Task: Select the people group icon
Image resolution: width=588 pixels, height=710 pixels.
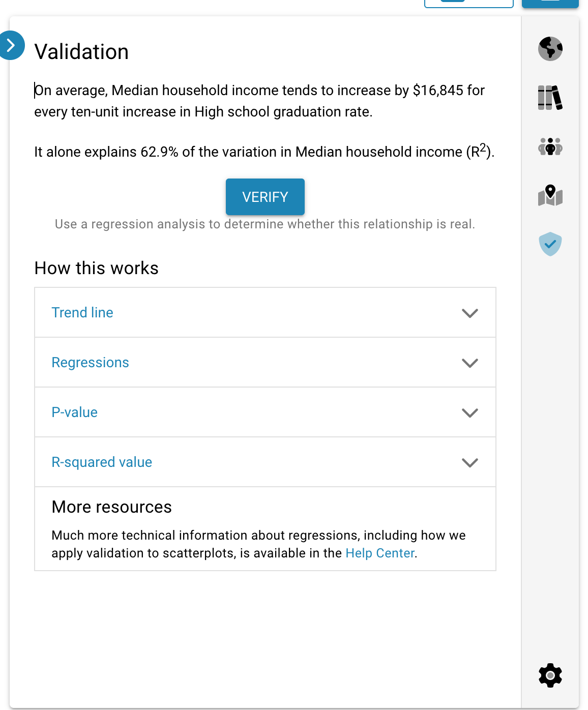Action: coord(550,147)
